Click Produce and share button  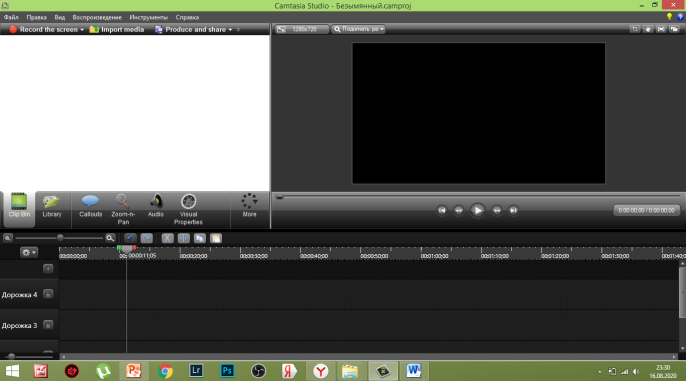tap(190, 29)
